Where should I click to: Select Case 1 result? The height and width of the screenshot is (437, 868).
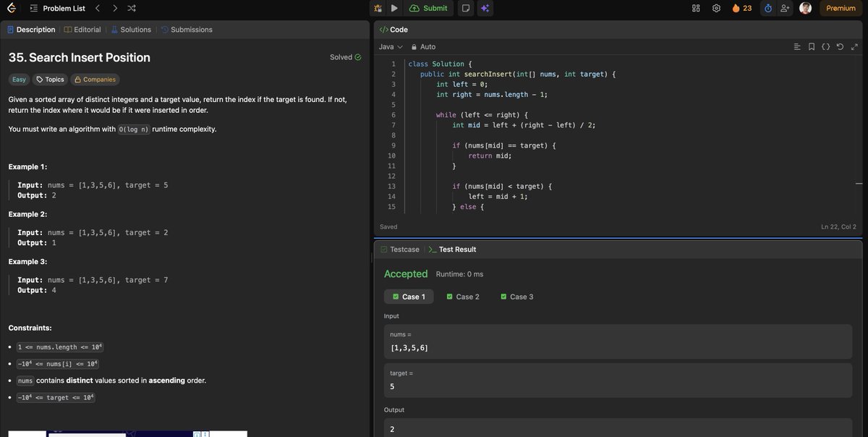pos(409,297)
